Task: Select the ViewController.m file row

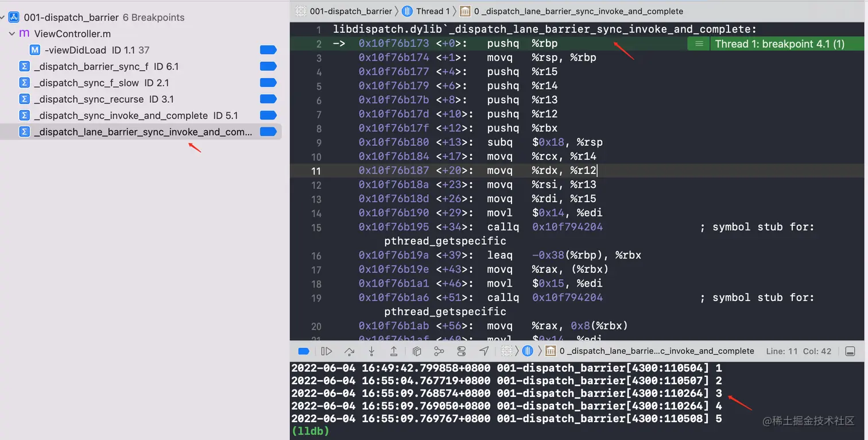Action: (141, 34)
